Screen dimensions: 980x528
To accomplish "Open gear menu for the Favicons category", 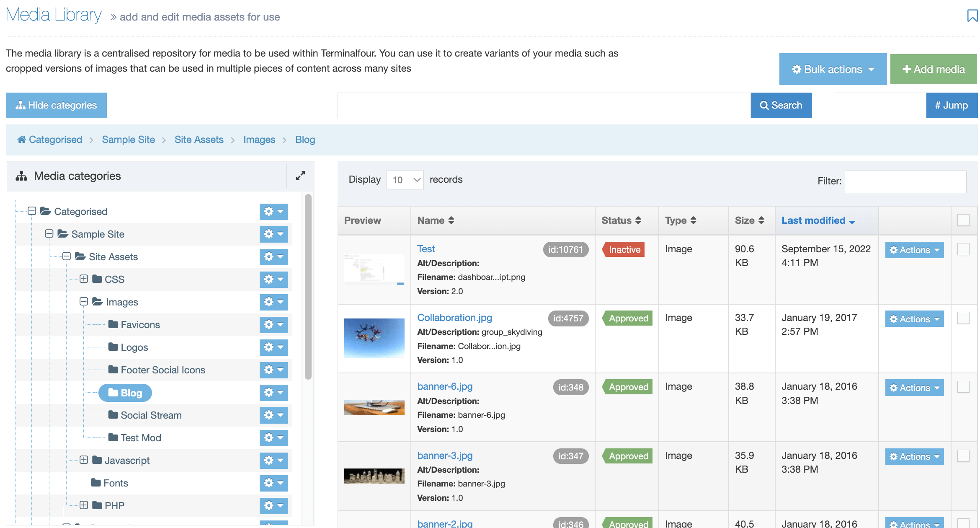I will click(x=273, y=325).
